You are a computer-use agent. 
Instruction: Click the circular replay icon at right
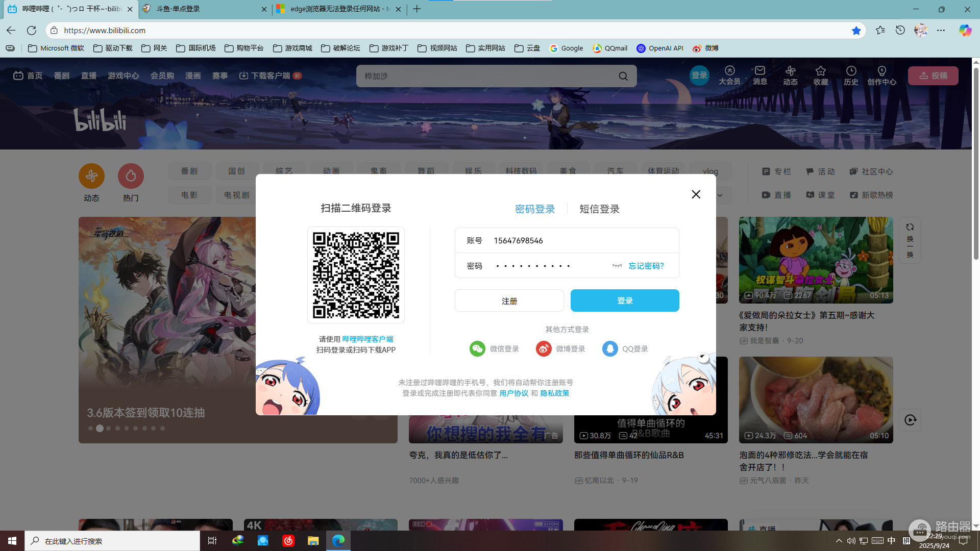[x=910, y=420]
